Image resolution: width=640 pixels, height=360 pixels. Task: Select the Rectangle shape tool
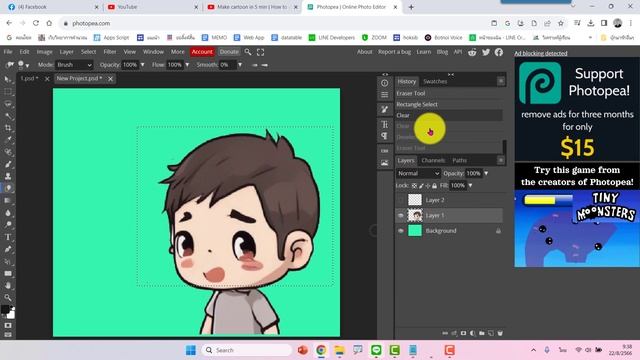(8, 273)
